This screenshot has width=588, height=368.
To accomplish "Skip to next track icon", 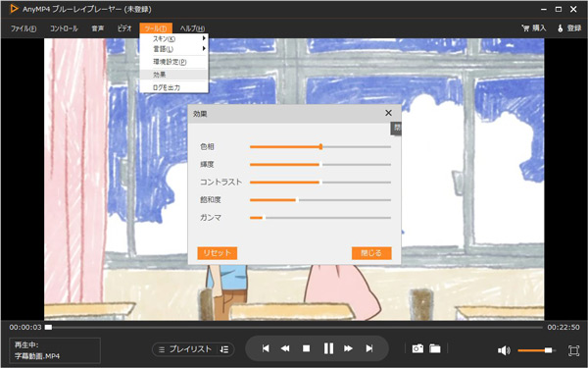I will [x=369, y=348].
